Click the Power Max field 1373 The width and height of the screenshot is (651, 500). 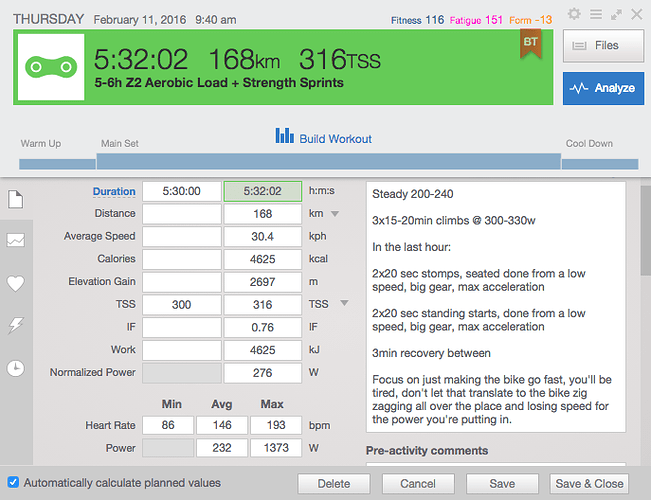click(276, 448)
